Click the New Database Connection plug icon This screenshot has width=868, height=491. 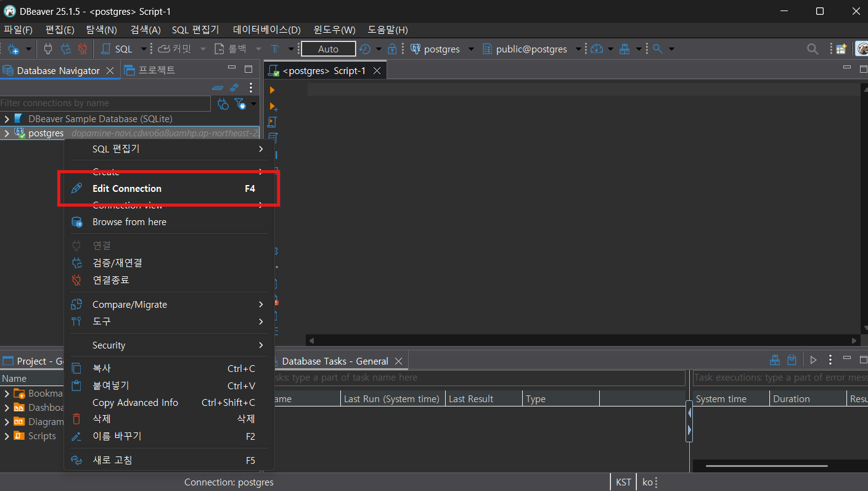(x=14, y=49)
